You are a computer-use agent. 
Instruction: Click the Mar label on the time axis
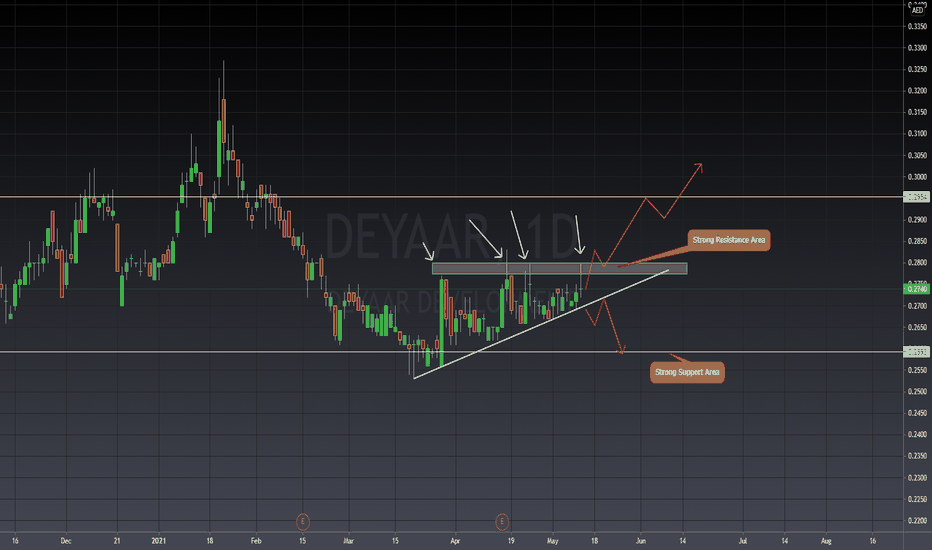(348, 541)
